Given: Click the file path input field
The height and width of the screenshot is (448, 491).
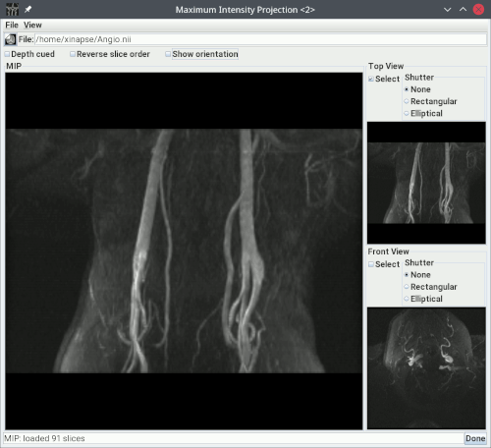Looking at the screenshot, I should point(260,39).
